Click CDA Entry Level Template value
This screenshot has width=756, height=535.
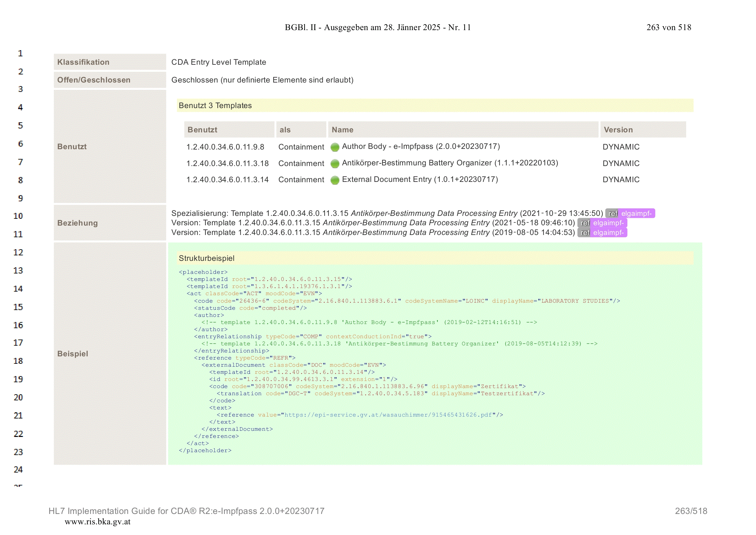click(x=219, y=62)
